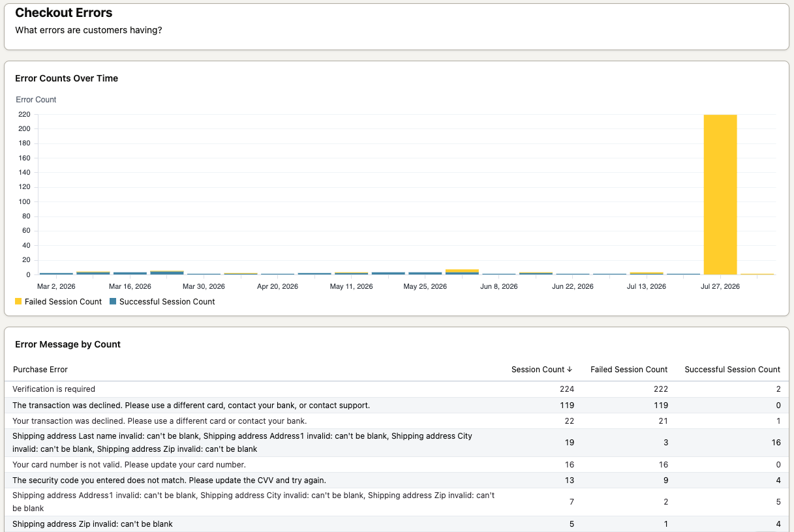This screenshot has width=794, height=532.
Task: Click the yellow Failed Session Count swatch
Action: (x=19, y=302)
